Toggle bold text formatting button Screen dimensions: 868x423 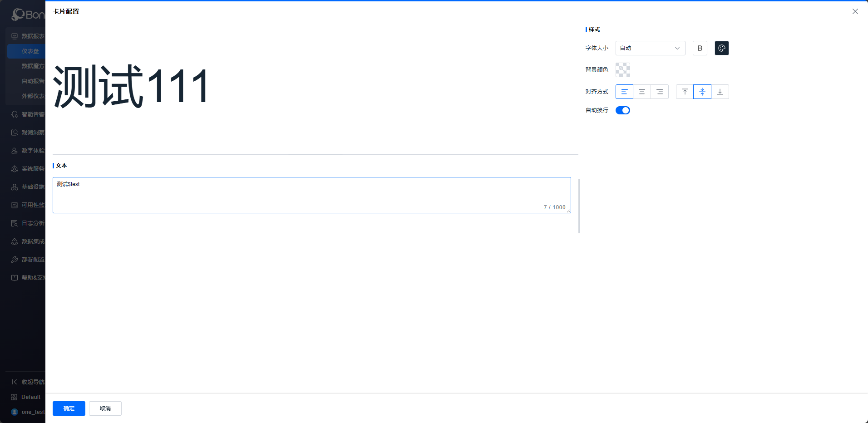point(700,48)
